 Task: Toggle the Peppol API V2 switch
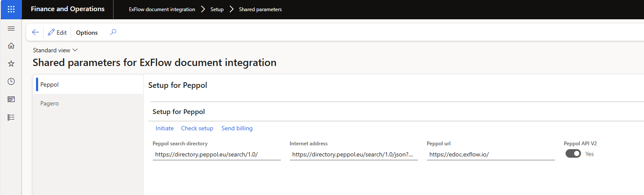tap(573, 153)
